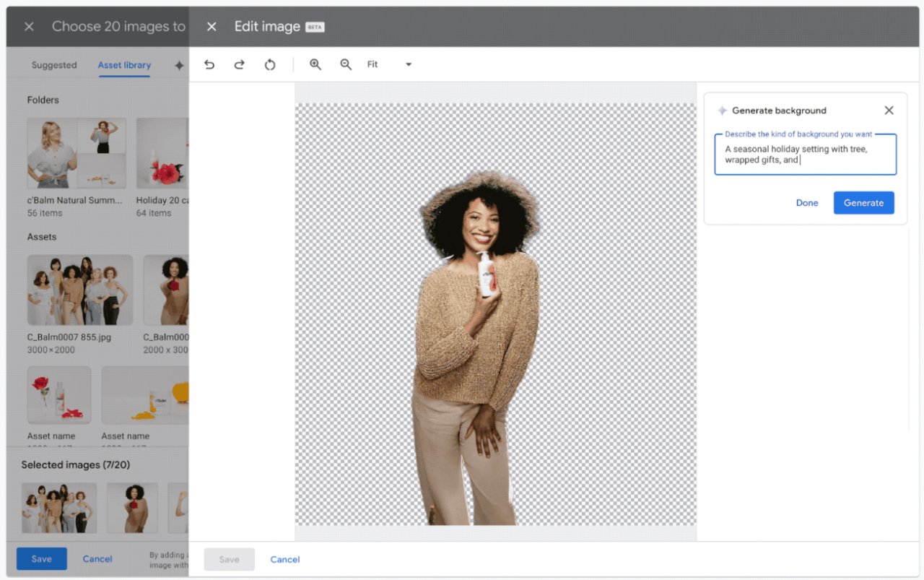Click the reset rotation icon

(x=270, y=64)
